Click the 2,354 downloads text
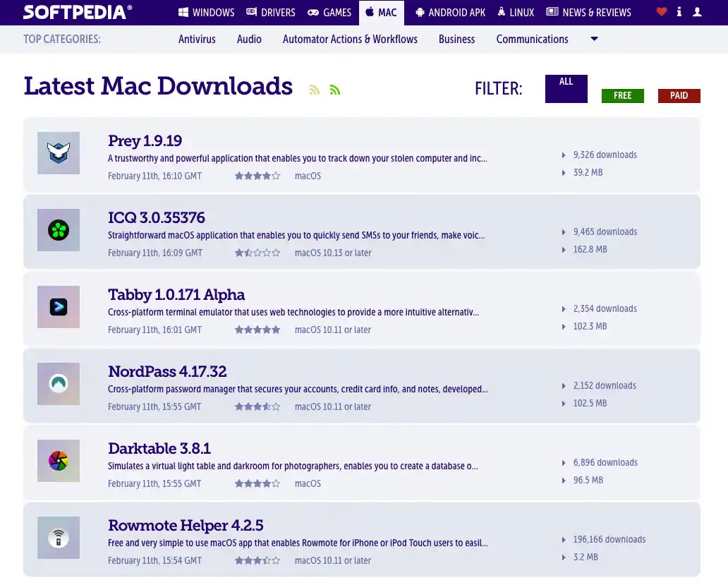Screen dimensions: 728x585 (605, 309)
